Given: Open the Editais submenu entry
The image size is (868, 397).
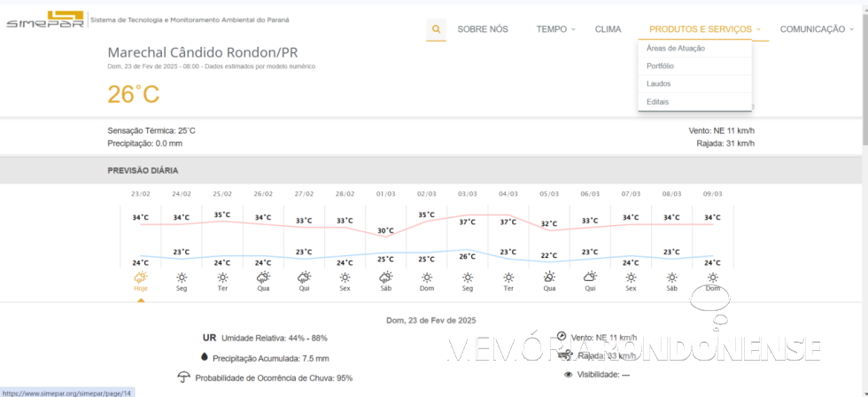Looking at the screenshot, I should 657,102.
